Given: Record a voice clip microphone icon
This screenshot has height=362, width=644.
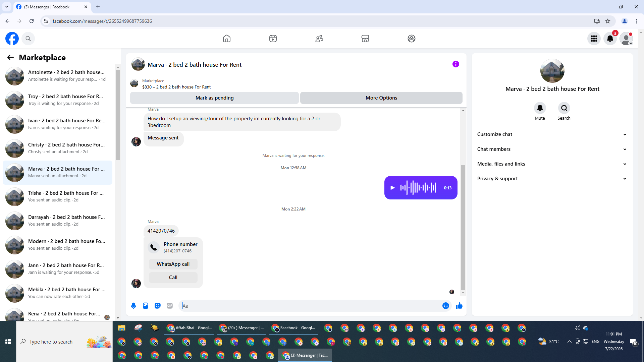Looking at the screenshot, I should coord(133,306).
